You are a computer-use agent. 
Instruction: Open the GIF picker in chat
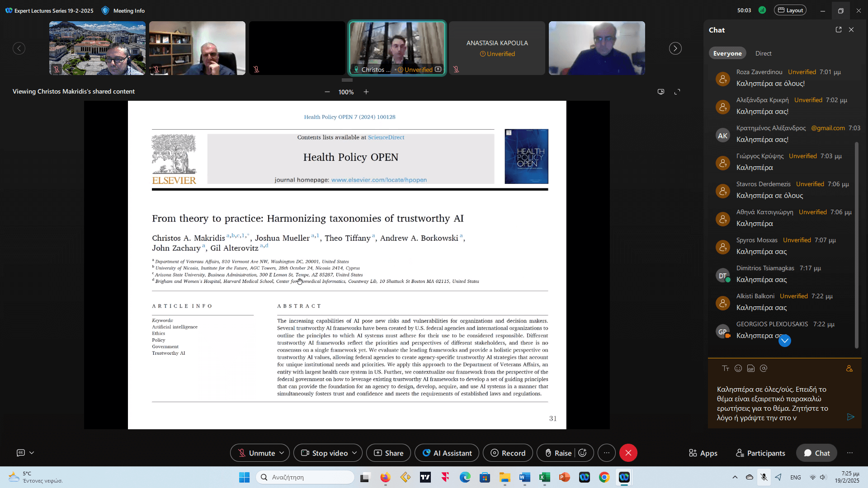(751, 368)
